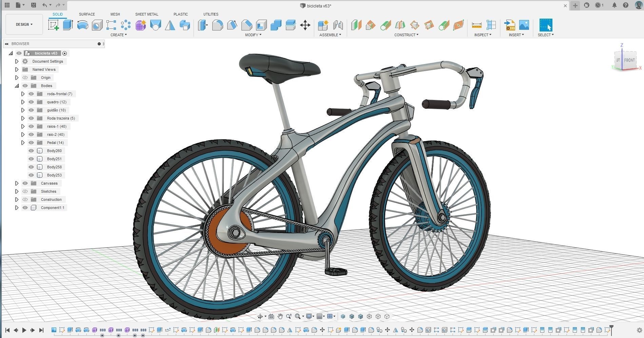The width and height of the screenshot is (644, 338).
Task: Open the ASSEMBLE menu
Action: click(x=330, y=35)
